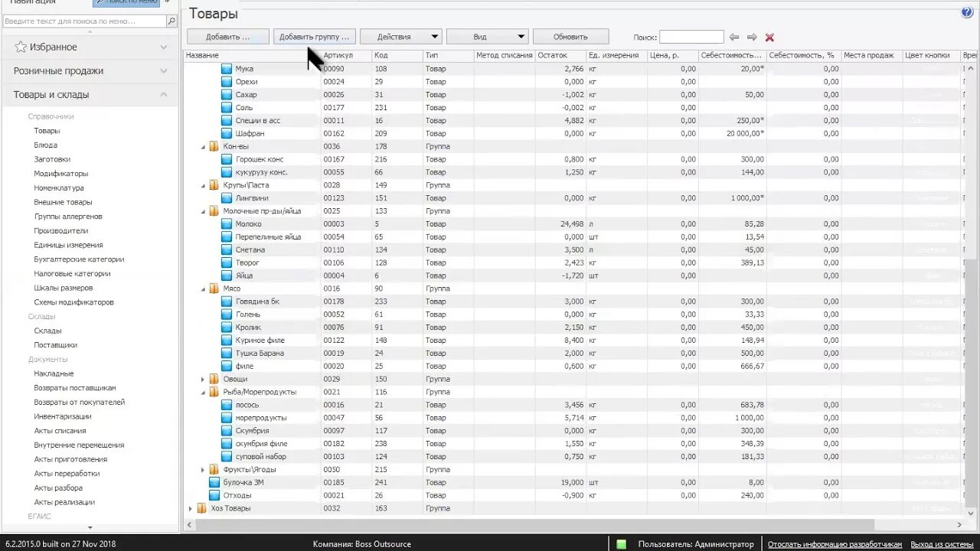Collapse the Молочные пр-ды/яйца group
980x551 pixels.
pyautogui.click(x=203, y=211)
